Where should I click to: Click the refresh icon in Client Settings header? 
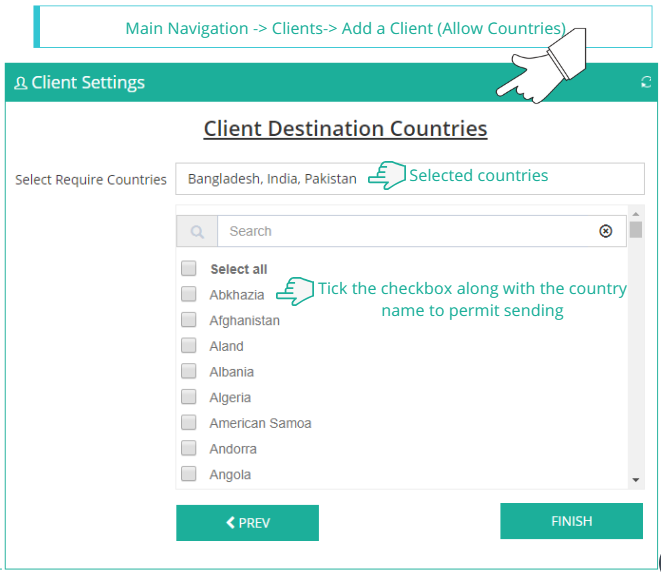coord(646,83)
